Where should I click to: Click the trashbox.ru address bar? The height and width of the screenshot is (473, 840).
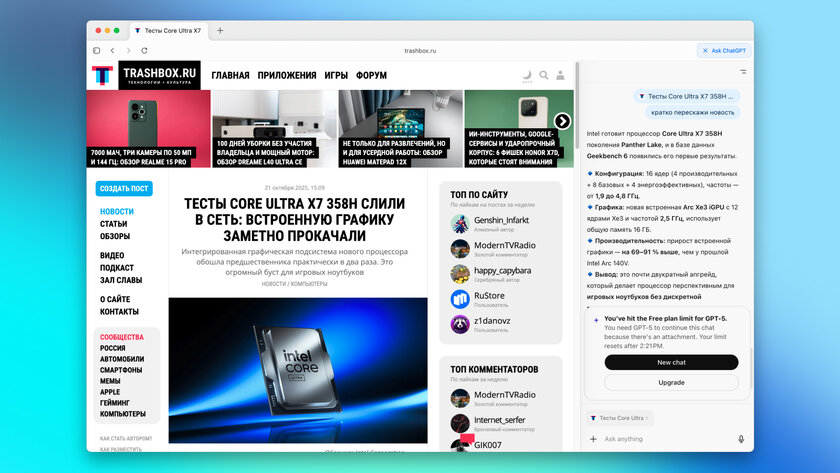click(x=420, y=50)
